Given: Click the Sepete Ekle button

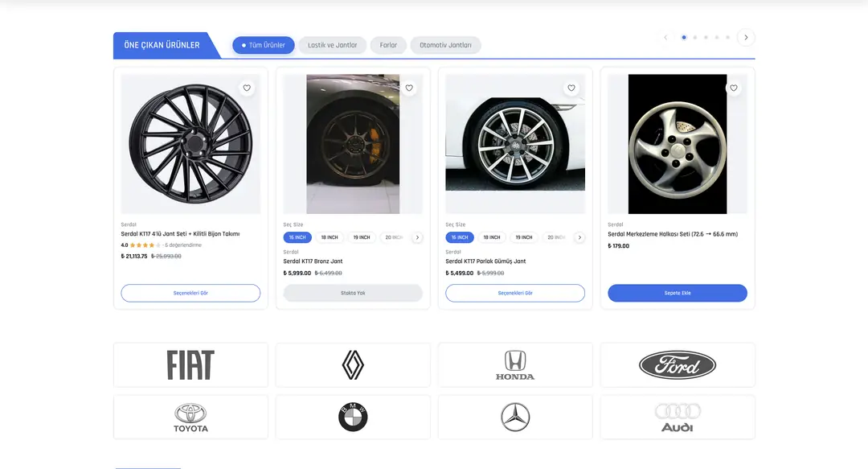Looking at the screenshot, I should [678, 294].
